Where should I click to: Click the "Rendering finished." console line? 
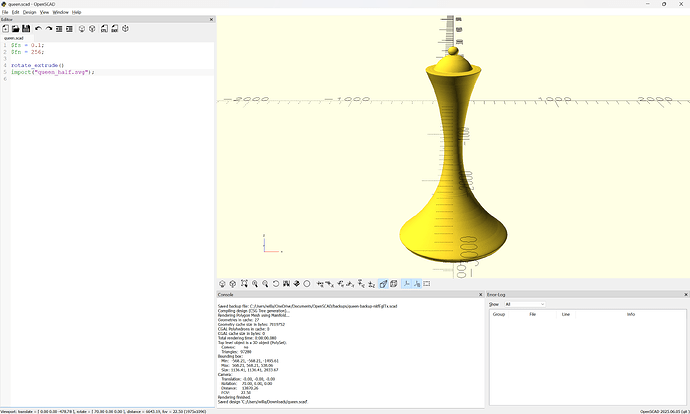click(234, 397)
